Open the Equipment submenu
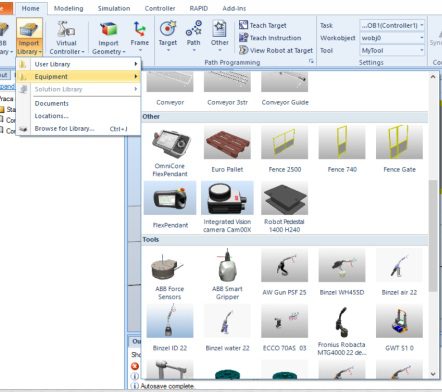This screenshot has height=392, width=442. pyautogui.click(x=79, y=77)
